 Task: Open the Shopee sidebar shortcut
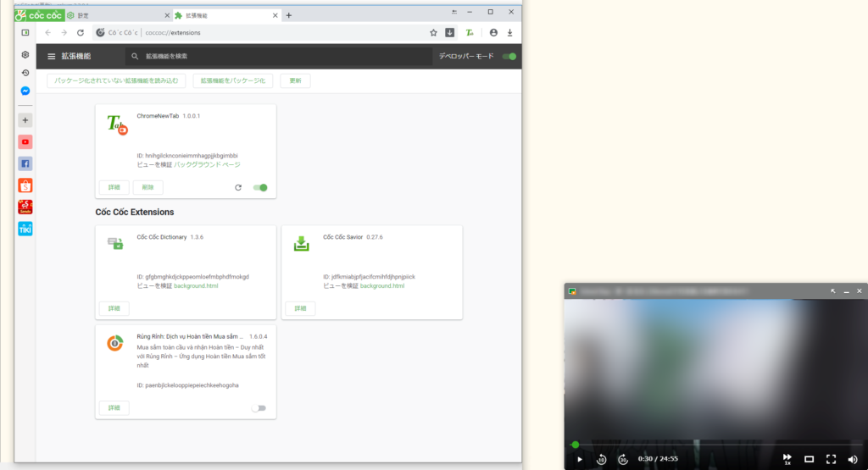pos(25,185)
